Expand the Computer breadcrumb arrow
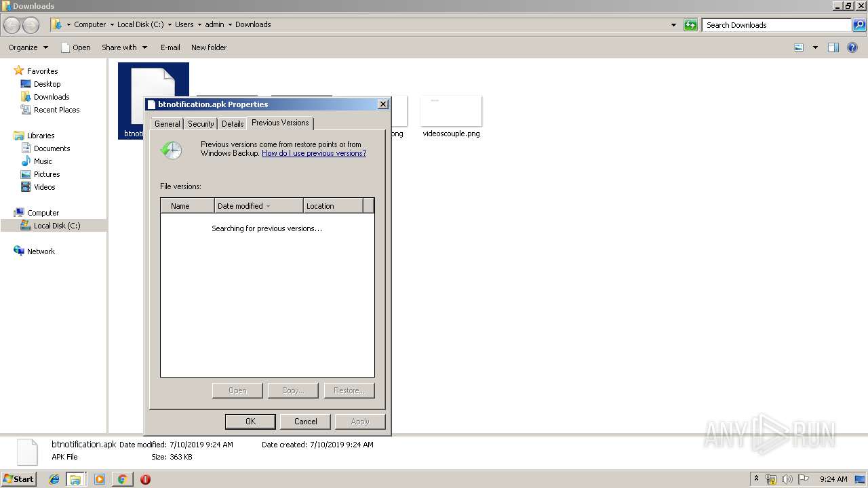This screenshot has height=488, width=868. point(112,24)
